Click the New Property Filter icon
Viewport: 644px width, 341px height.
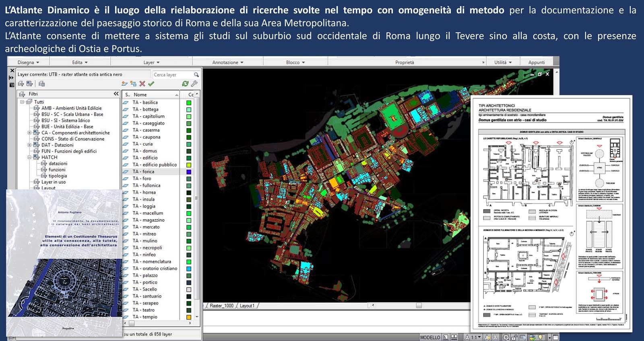(21, 84)
